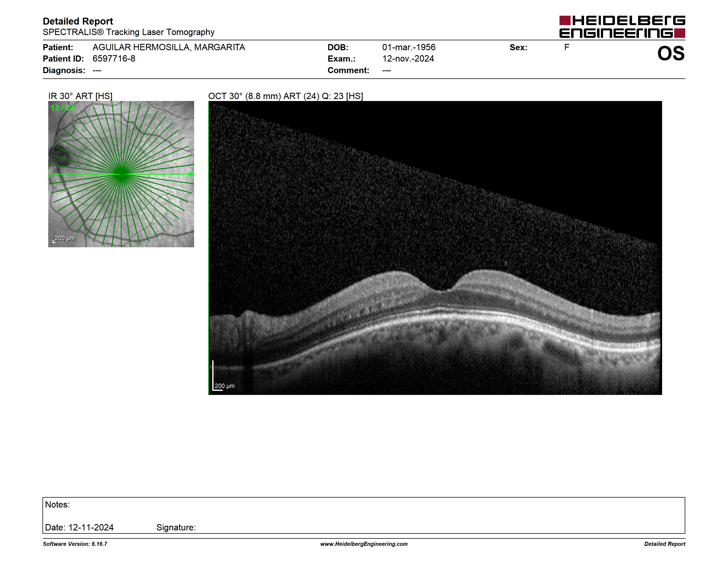Click the "Comment:" field label

(x=348, y=70)
